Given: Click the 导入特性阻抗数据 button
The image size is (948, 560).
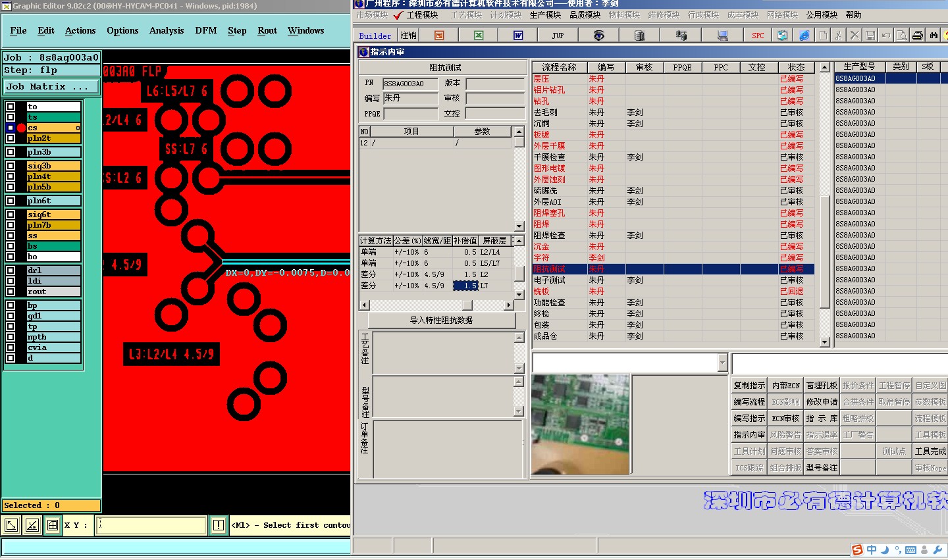Looking at the screenshot, I should (441, 320).
